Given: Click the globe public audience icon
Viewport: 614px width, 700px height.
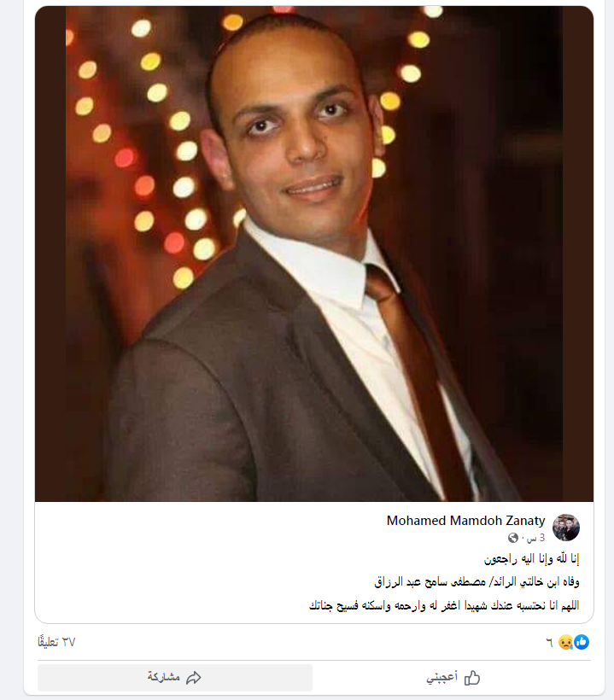Looking at the screenshot, I should [512, 538].
